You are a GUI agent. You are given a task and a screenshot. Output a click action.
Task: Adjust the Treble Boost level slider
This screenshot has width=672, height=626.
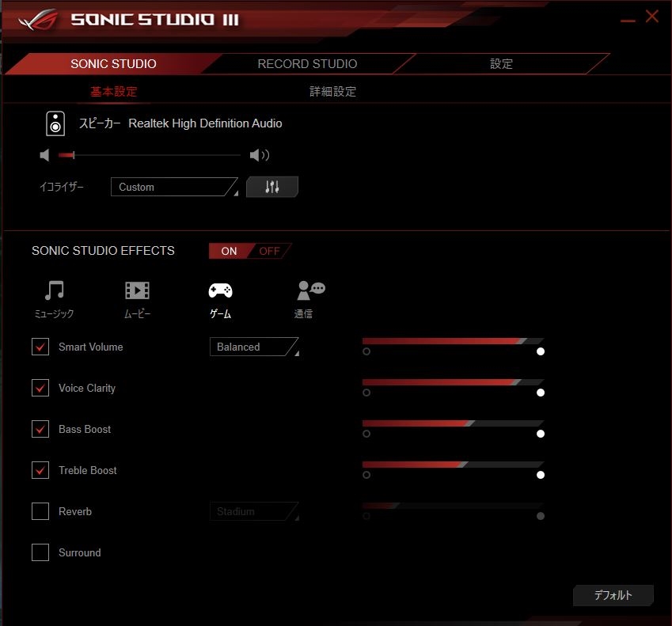pyautogui.click(x=453, y=465)
